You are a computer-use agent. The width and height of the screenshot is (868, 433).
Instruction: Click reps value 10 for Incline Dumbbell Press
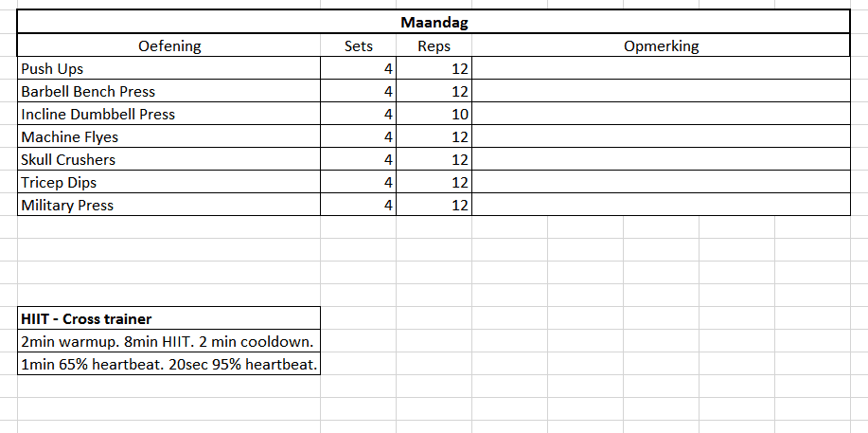click(434, 114)
